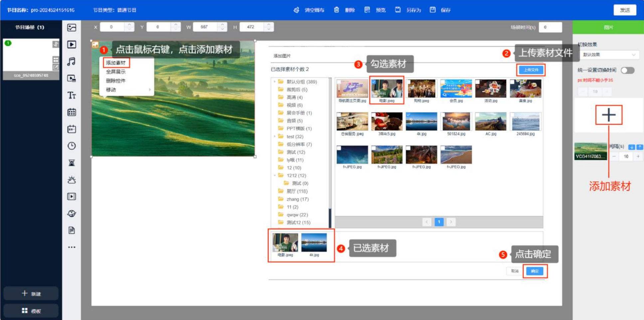Collapse the 1212 (12) folder
This screenshot has width=644, height=320.
[x=275, y=175]
